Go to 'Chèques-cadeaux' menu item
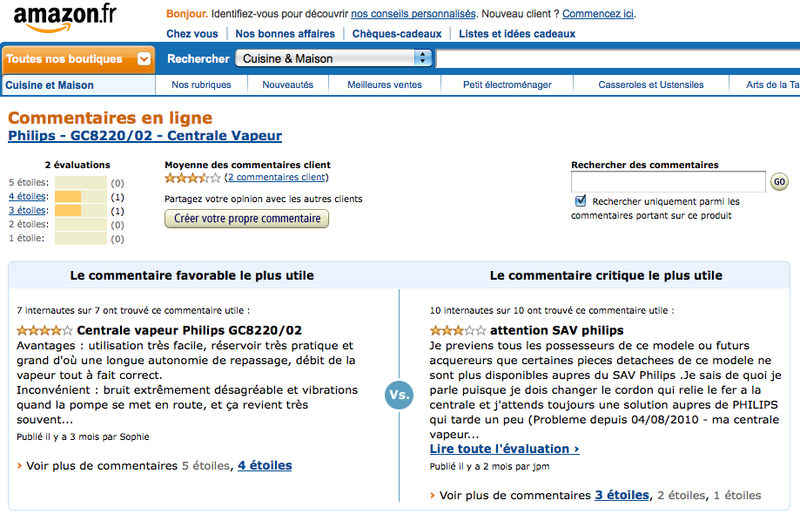 pos(397,34)
